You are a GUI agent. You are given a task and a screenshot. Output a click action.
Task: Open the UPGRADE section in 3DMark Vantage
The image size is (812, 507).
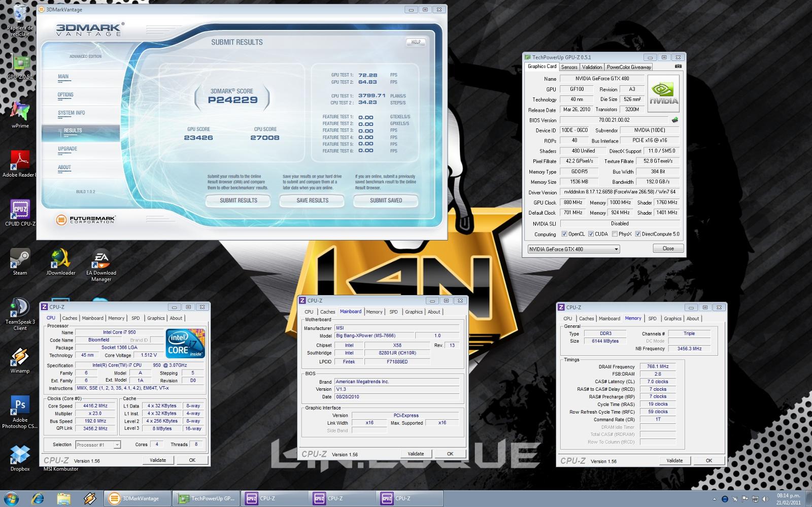tap(67, 149)
